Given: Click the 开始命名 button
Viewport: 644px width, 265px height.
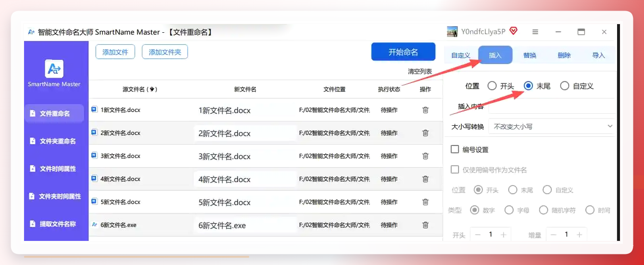Looking at the screenshot, I should [403, 52].
